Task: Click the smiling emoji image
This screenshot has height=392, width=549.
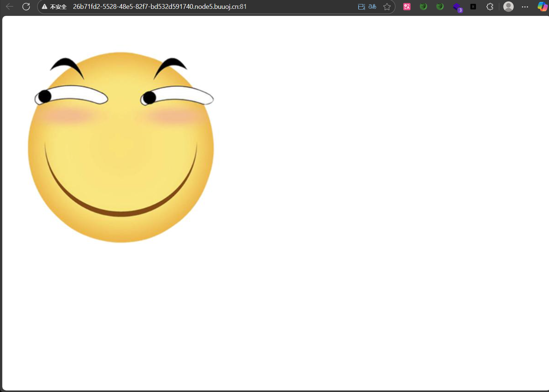Action: [121, 147]
